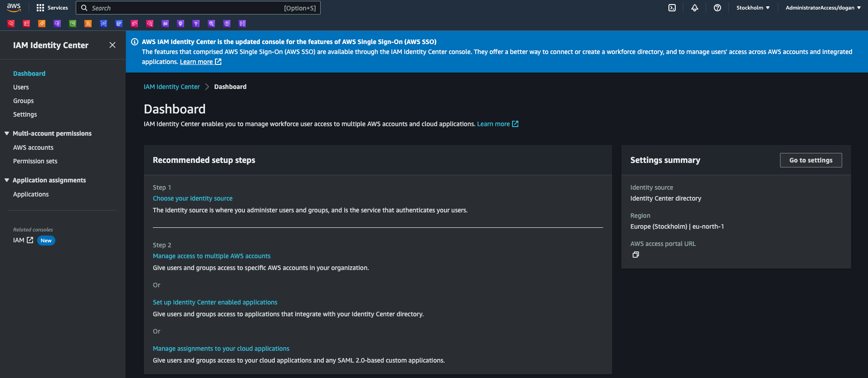Open the green S3 bucket shortcut
868x378 pixels.
73,24
